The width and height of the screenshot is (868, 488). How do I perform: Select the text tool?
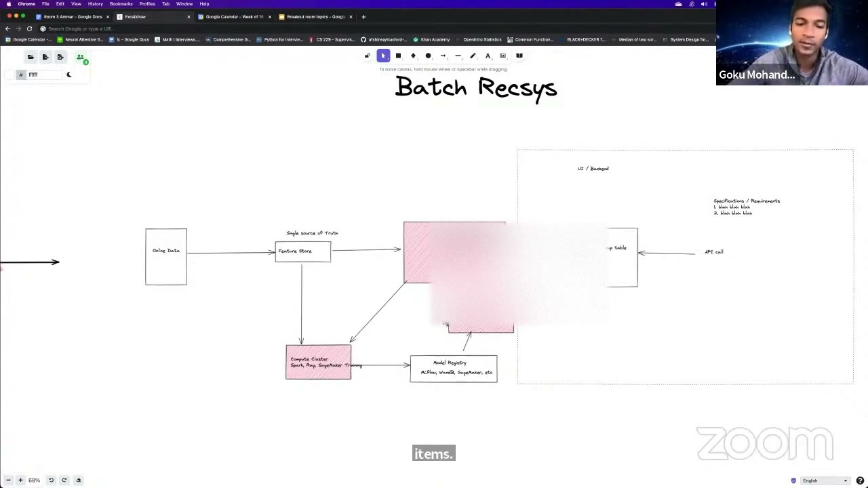pyautogui.click(x=488, y=56)
